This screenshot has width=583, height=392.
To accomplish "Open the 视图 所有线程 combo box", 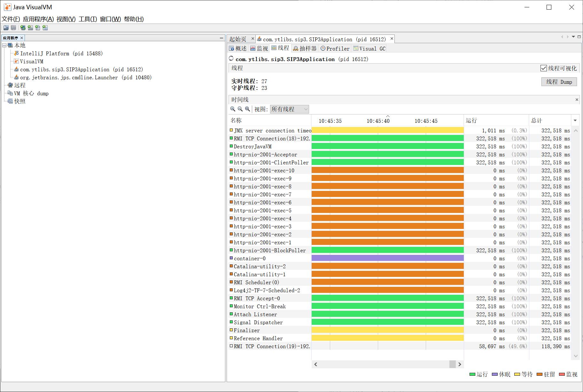I will (290, 109).
